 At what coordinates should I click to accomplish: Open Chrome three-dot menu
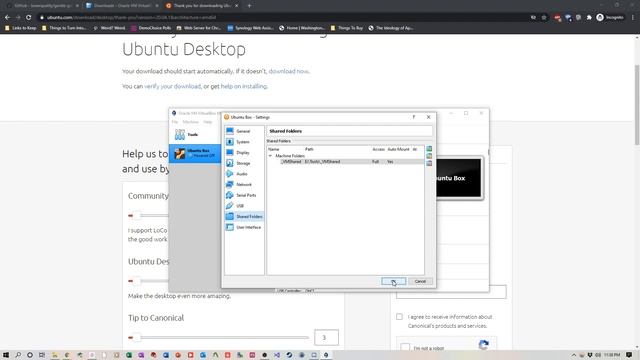pos(633,18)
